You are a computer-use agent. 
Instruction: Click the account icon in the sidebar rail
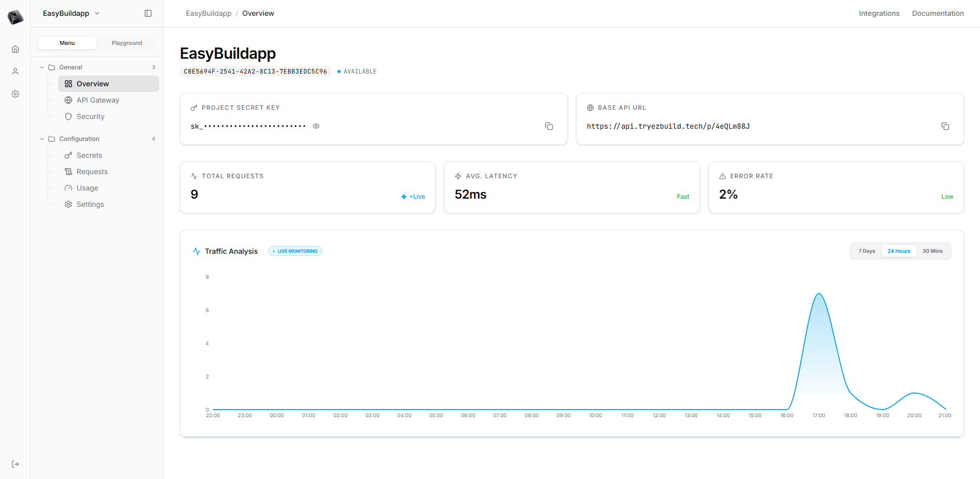pyautogui.click(x=15, y=71)
